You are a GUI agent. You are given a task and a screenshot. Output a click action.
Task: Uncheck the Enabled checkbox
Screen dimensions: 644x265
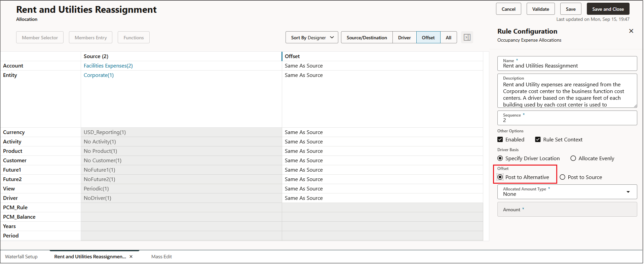click(500, 139)
